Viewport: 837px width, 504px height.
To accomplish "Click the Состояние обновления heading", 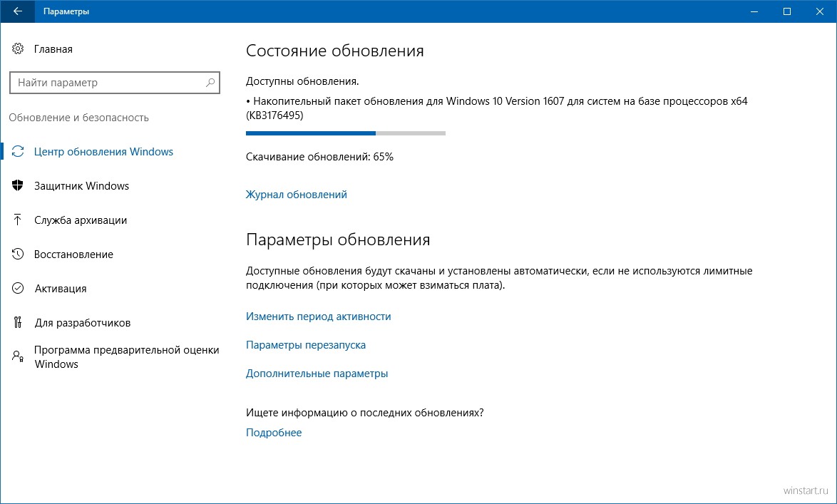I will coord(334,51).
